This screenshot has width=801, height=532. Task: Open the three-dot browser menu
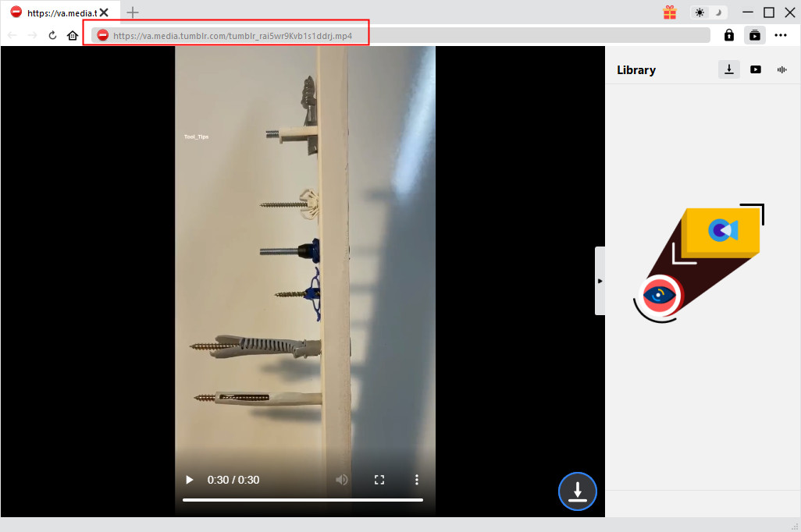[x=781, y=35]
